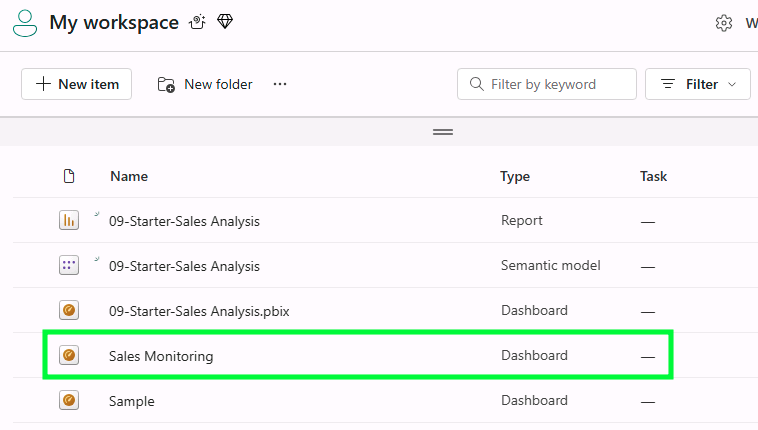Viewport: 758px width, 430px height.
Task: Click the Report type cell
Action: point(522,221)
